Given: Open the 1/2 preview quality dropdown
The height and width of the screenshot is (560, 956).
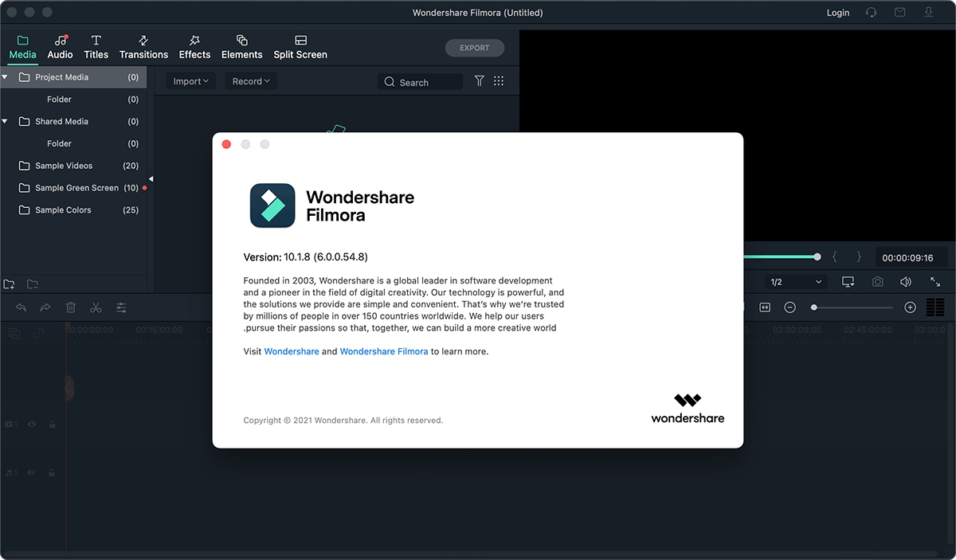Looking at the screenshot, I should pyautogui.click(x=796, y=282).
